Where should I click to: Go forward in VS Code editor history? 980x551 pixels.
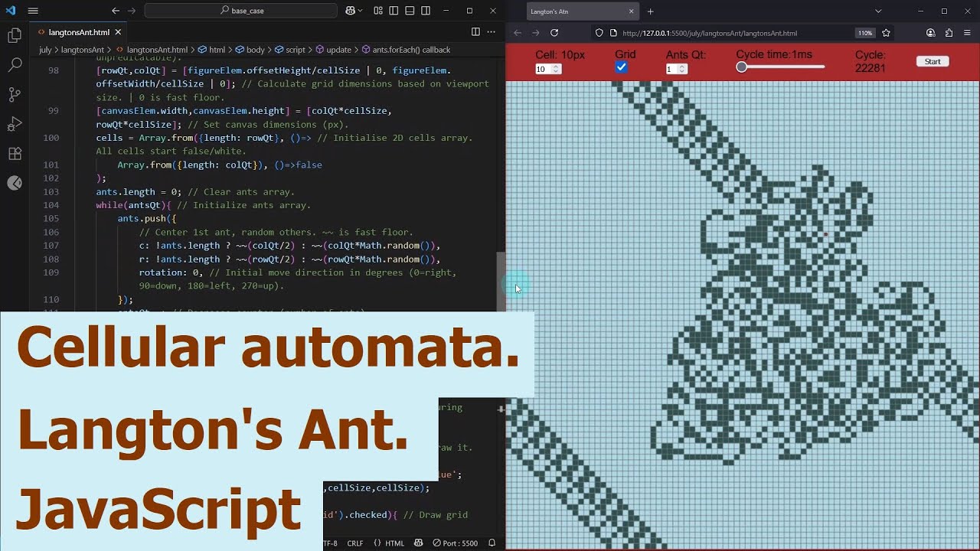pyautogui.click(x=132, y=11)
